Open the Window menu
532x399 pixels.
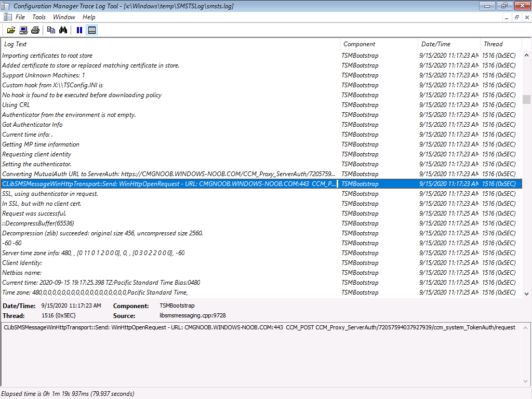tap(64, 17)
